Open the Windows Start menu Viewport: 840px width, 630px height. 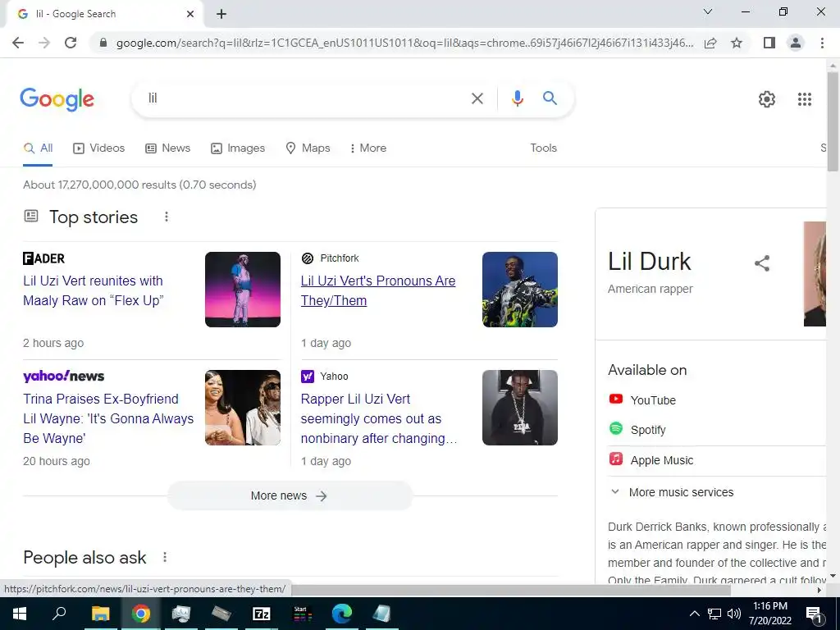coord(20,614)
